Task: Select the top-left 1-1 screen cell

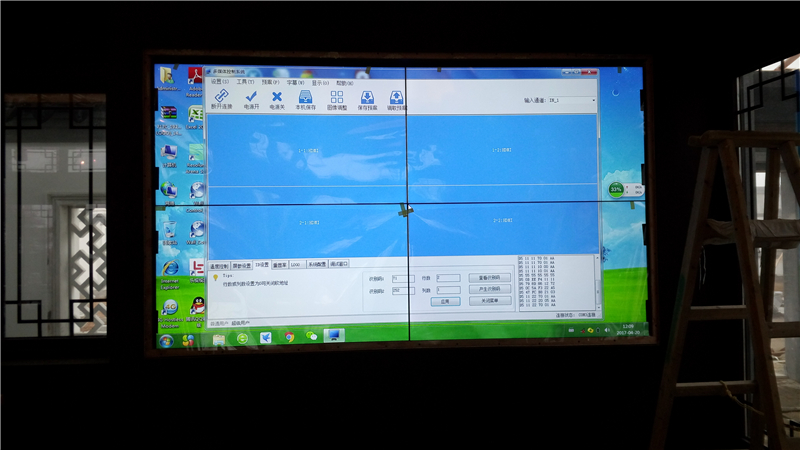Action: [307, 150]
